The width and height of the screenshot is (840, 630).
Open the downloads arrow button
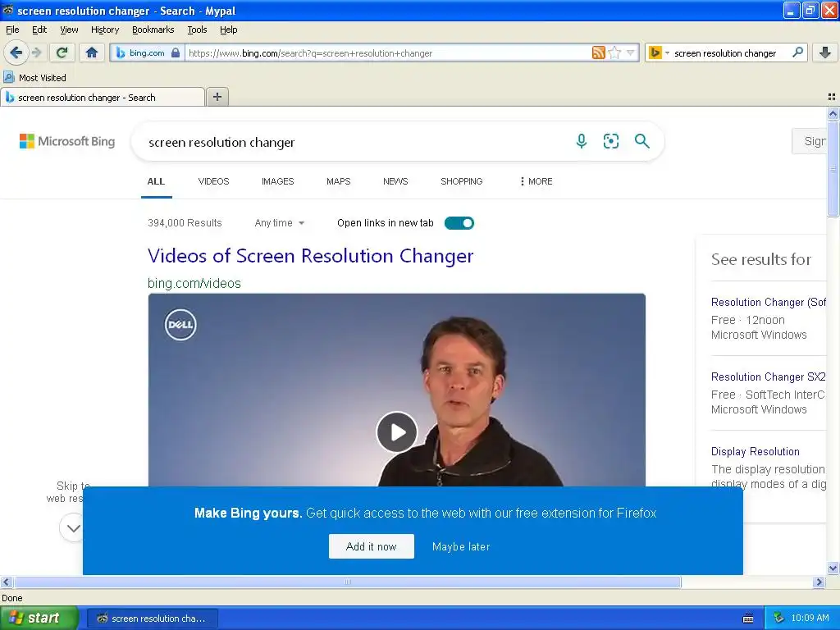pyautogui.click(x=825, y=52)
